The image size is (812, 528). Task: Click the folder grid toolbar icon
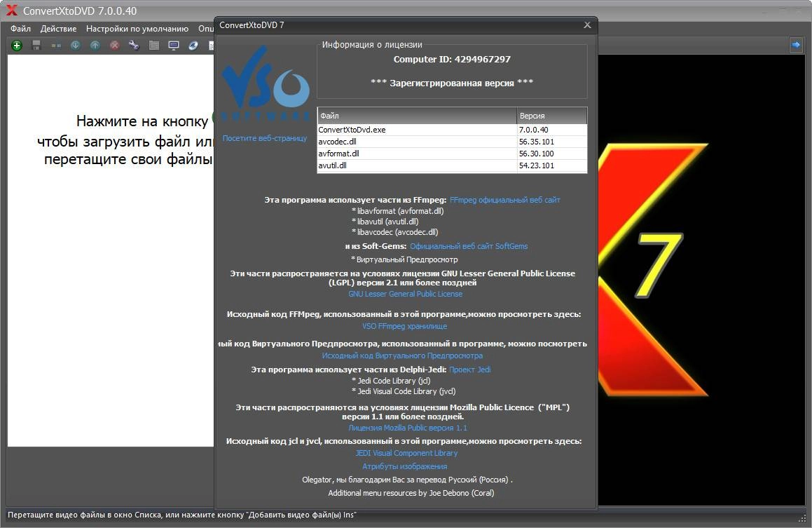point(154,46)
